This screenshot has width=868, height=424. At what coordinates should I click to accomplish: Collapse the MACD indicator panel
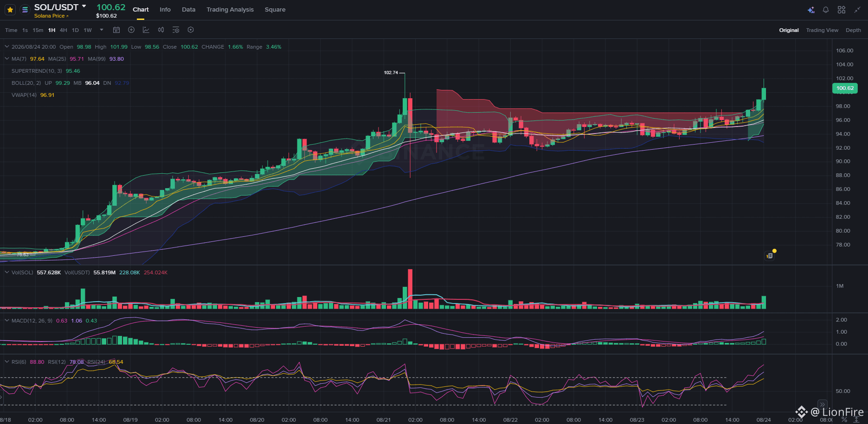point(7,321)
